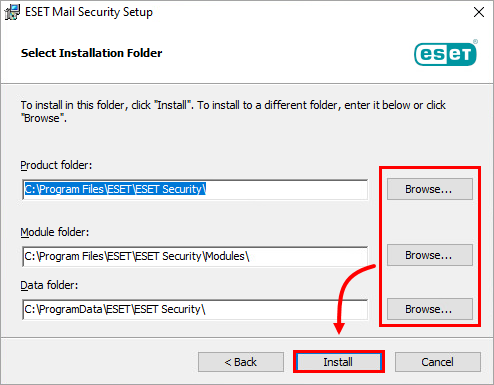494x385 pixels.
Task: Click the installation instruction text paragraph
Action: (x=233, y=111)
